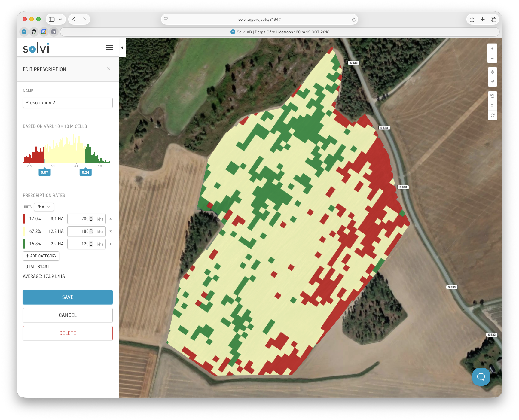Screen dimensions: 519x420
Task: Click the Solvi logo
Action: point(36,48)
